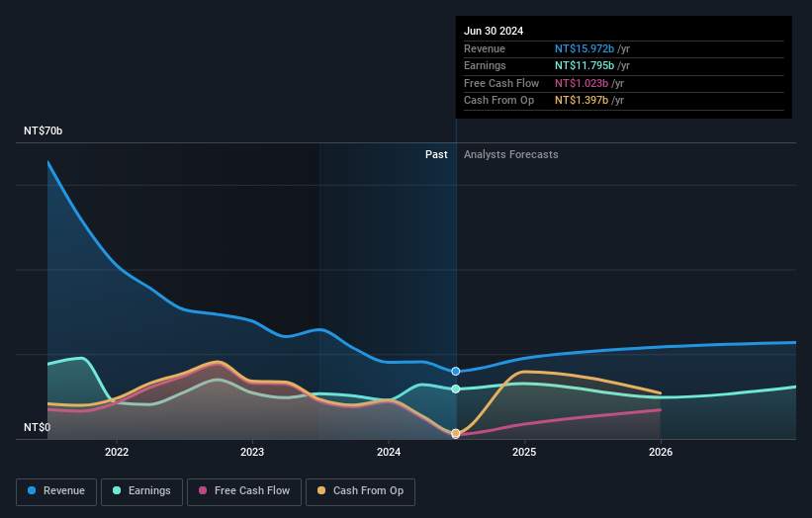Screen dimensions: 812x518
Task: Click the orange Cash From Op legend dot
Action: [321, 490]
